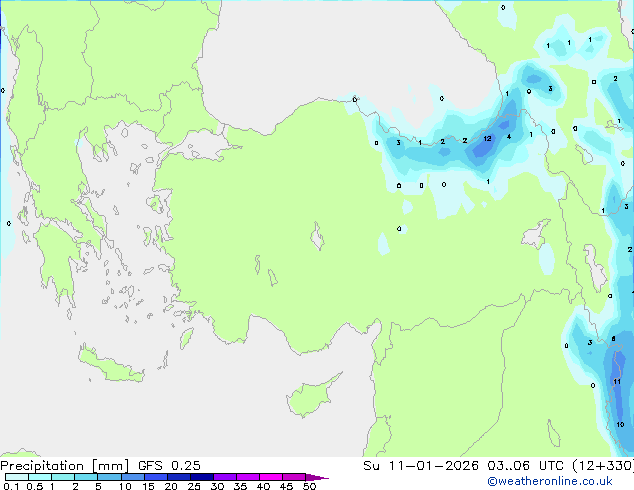Click the '03..06 UTC' time text
Viewport: 634px width, 490px height.
pyautogui.click(x=525, y=466)
